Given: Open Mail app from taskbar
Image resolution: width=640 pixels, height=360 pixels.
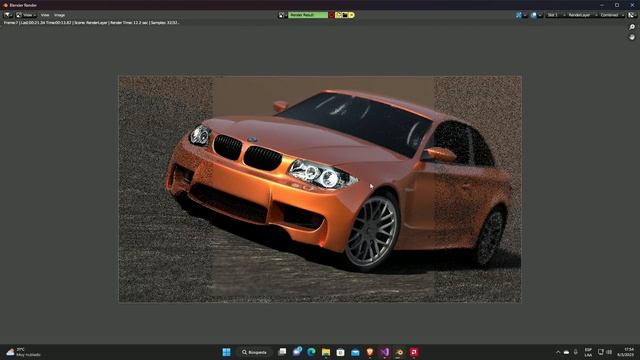Looking at the screenshot, I should (x=355, y=352).
